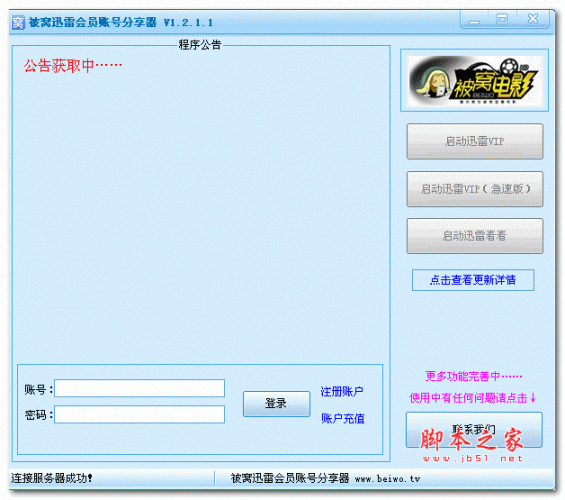The width and height of the screenshot is (565, 500).
Task: Select the 公告获取中 announcement text
Action: pyautogui.click(x=73, y=66)
